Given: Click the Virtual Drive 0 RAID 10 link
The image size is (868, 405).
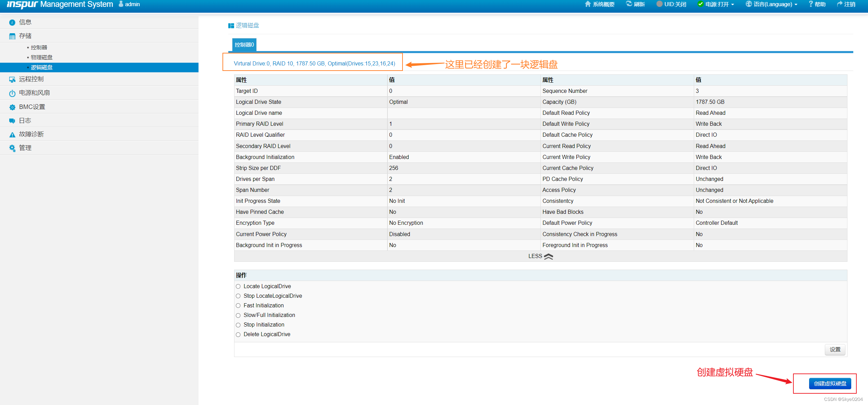Looking at the screenshot, I should click(314, 63).
